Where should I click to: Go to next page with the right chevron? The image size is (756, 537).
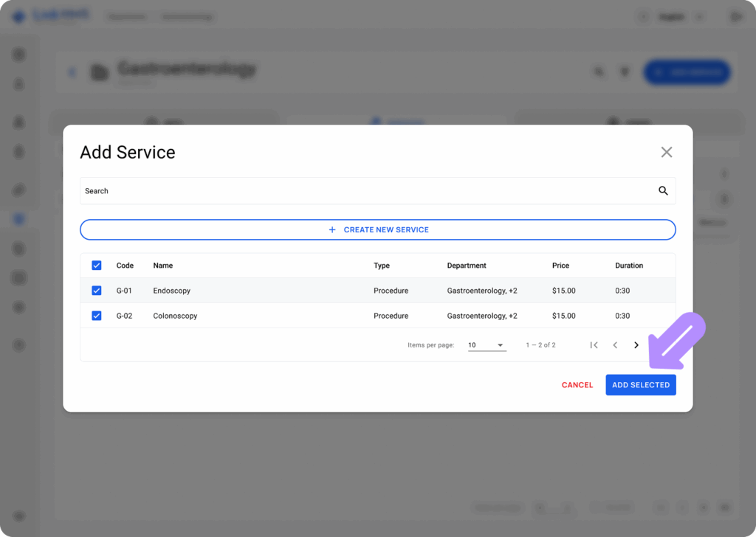tap(636, 344)
